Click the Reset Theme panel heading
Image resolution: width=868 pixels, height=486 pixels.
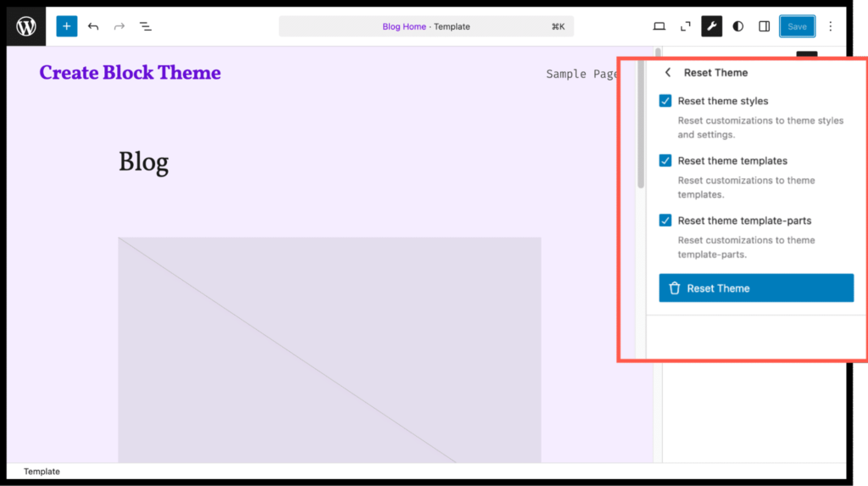[x=715, y=73]
